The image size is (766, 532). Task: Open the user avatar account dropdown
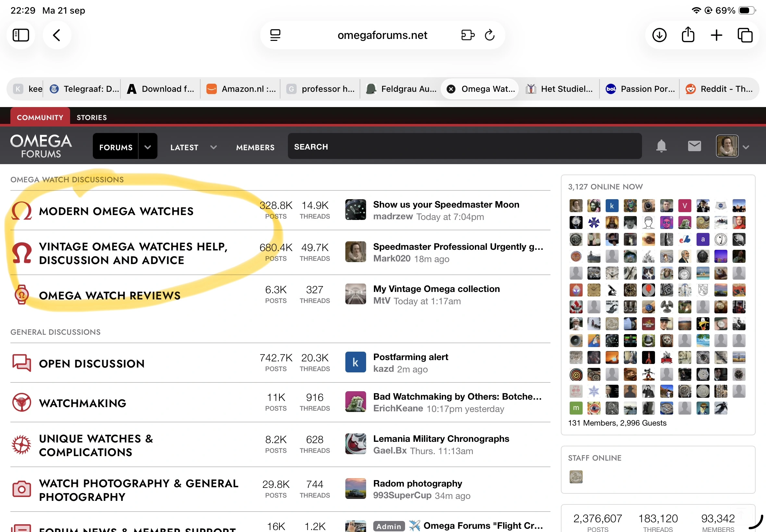click(733, 146)
